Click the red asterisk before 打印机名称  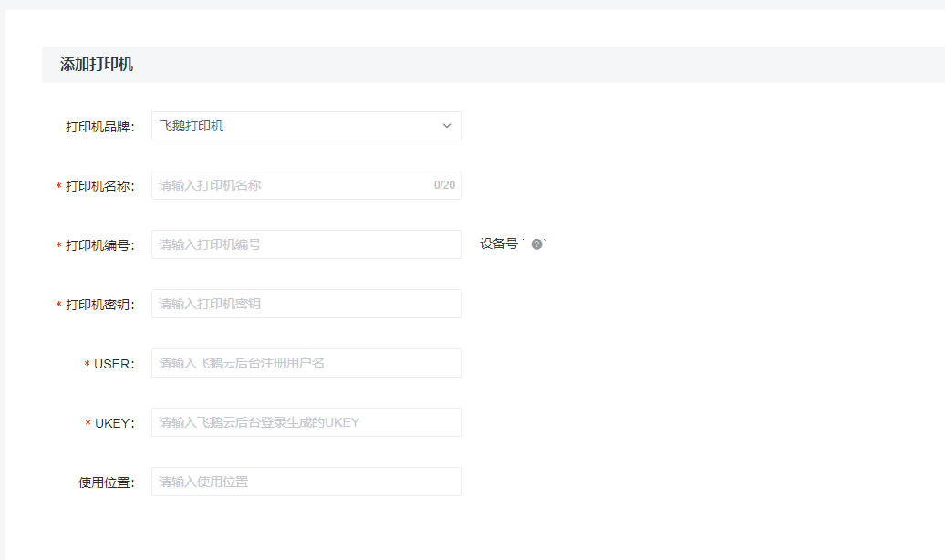point(59,187)
